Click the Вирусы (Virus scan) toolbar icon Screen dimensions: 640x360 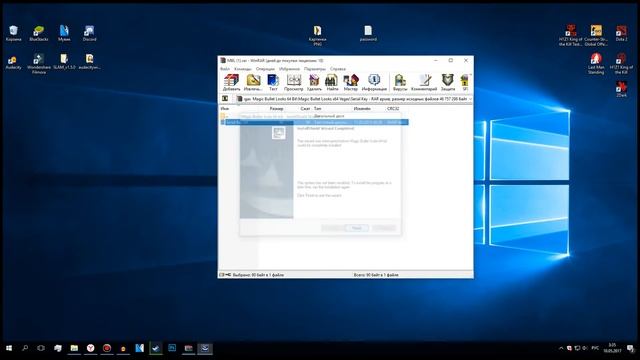click(400, 82)
